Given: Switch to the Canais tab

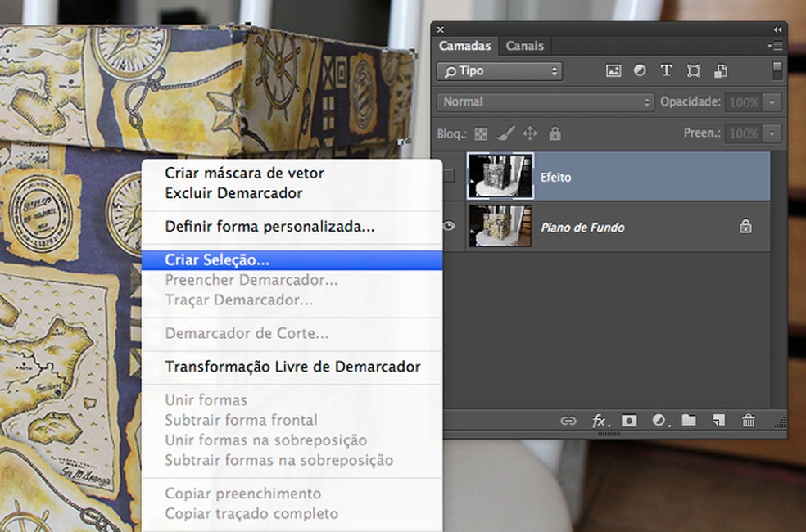Looking at the screenshot, I should point(524,46).
